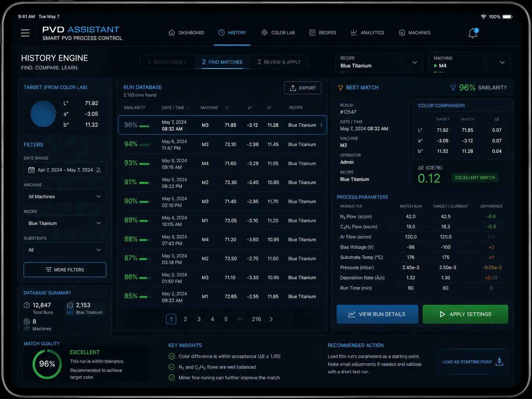Click the Excellent Match badge
This screenshot has height=399, width=532.
click(475, 178)
